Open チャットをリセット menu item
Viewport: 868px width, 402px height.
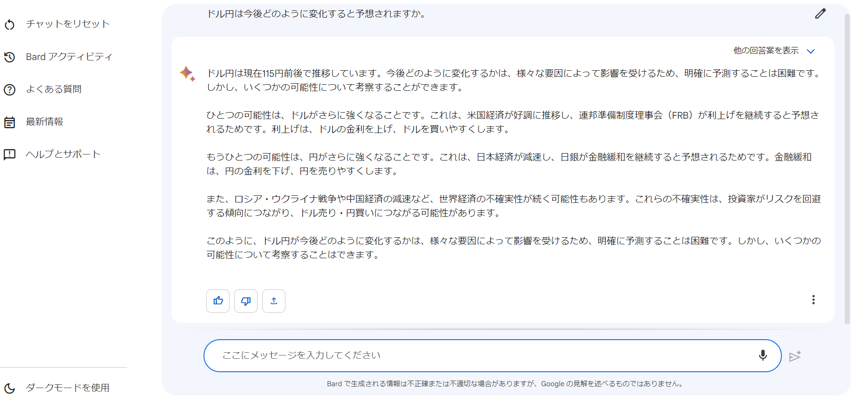(x=68, y=24)
